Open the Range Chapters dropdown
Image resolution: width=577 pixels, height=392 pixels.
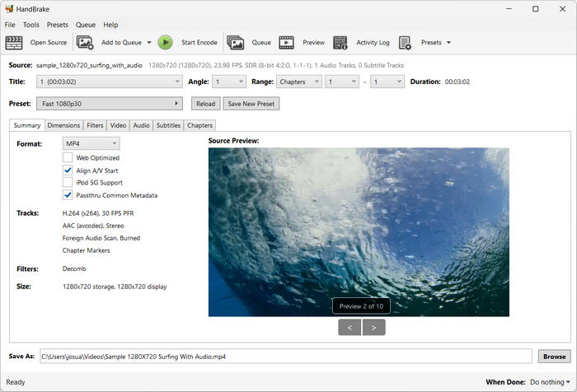coord(298,82)
